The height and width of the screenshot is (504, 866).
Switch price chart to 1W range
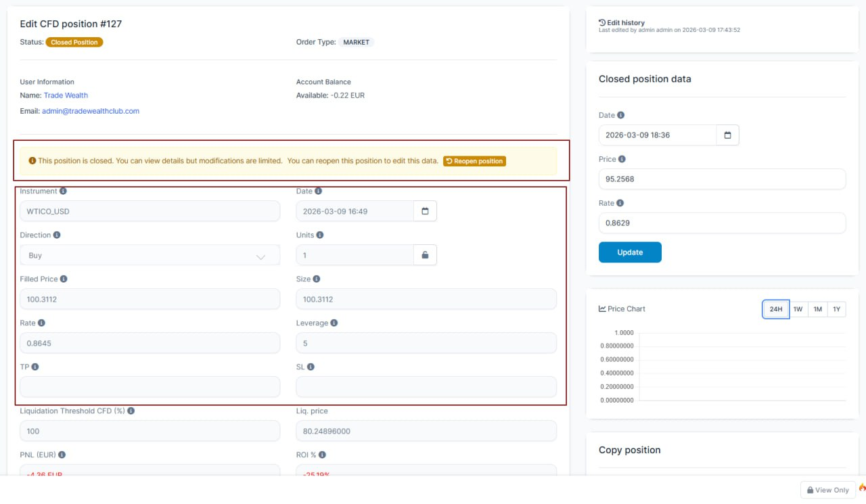(x=798, y=309)
